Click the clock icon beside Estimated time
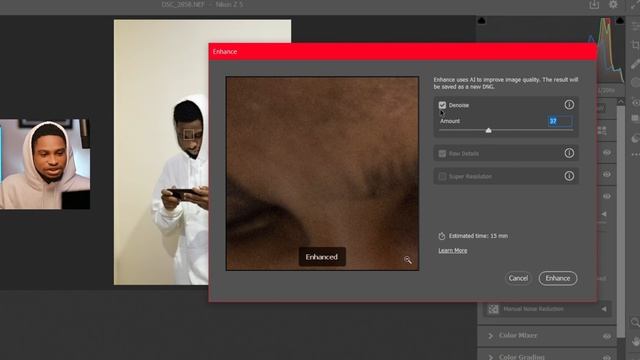 (442, 236)
